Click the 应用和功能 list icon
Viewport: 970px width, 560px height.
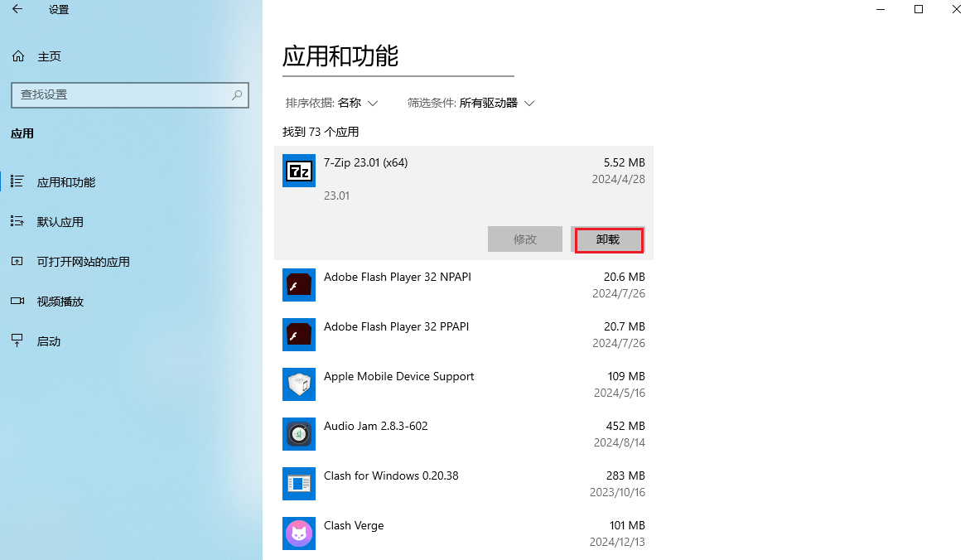pos(17,181)
